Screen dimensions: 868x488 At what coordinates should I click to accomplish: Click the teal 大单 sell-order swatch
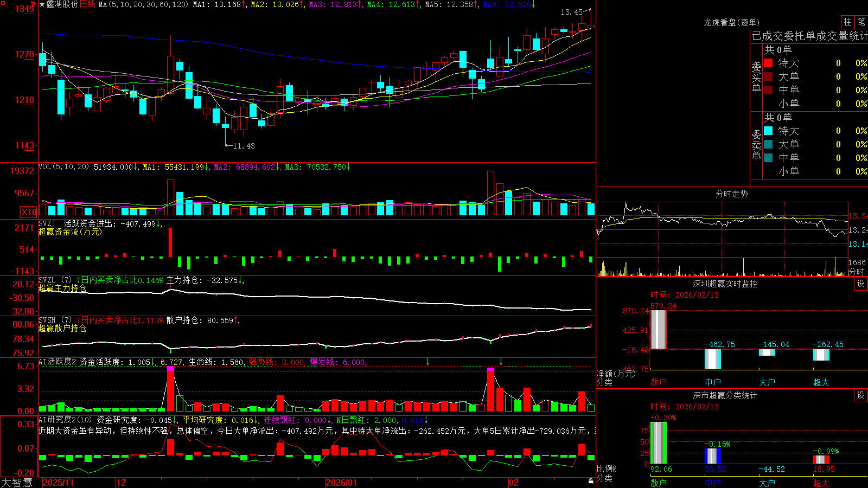(x=768, y=144)
